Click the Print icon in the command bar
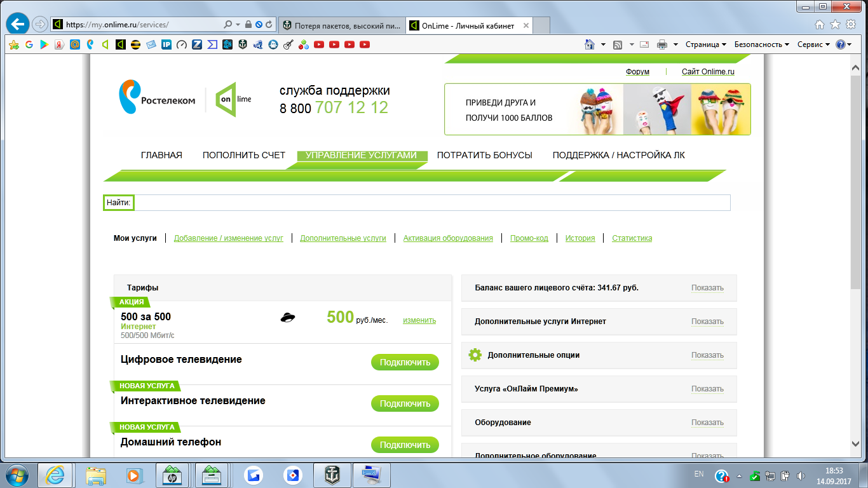Viewport: 868px width, 488px height. (x=661, y=44)
